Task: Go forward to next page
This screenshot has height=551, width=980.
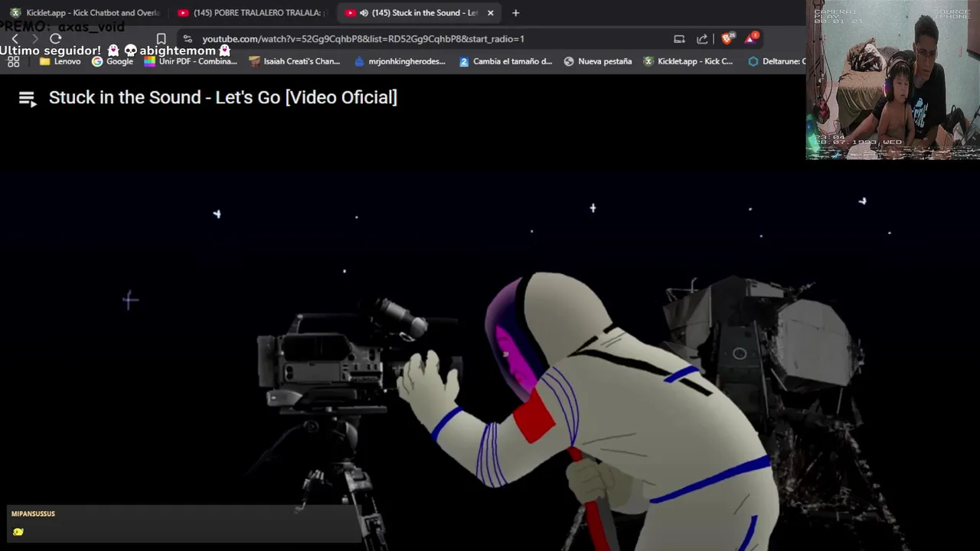Action: click(x=34, y=39)
